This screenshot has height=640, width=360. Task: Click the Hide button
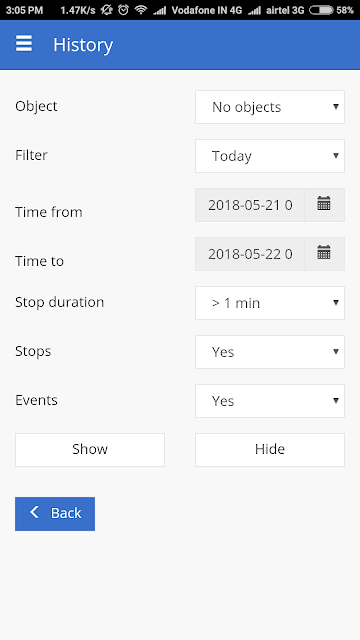(x=270, y=450)
